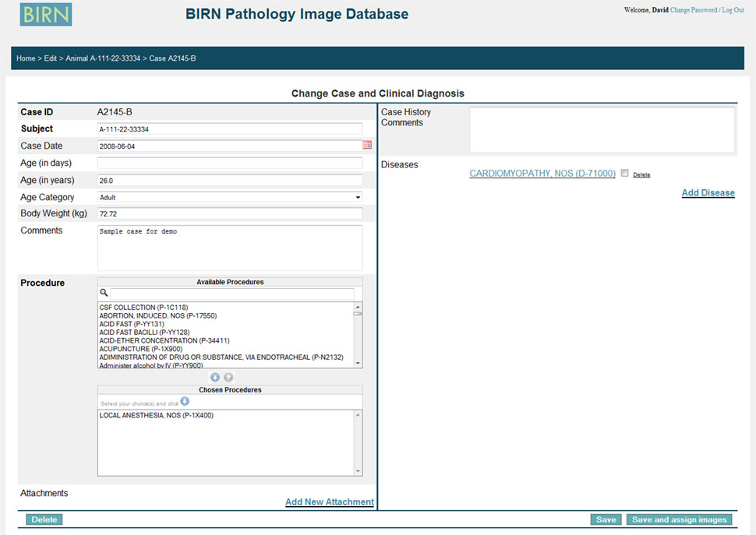756x535 pixels.
Task: Click the Edit breadcrumb item
Action: point(51,58)
